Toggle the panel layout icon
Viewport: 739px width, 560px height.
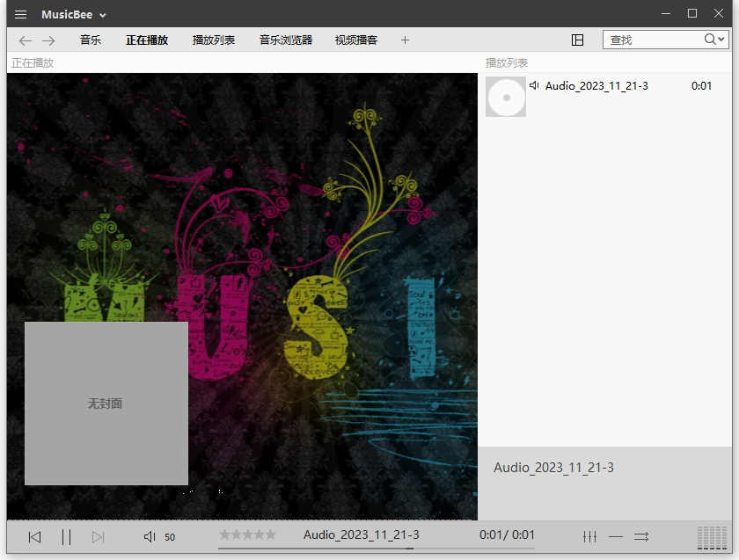pyautogui.click(x=577, y=40)
